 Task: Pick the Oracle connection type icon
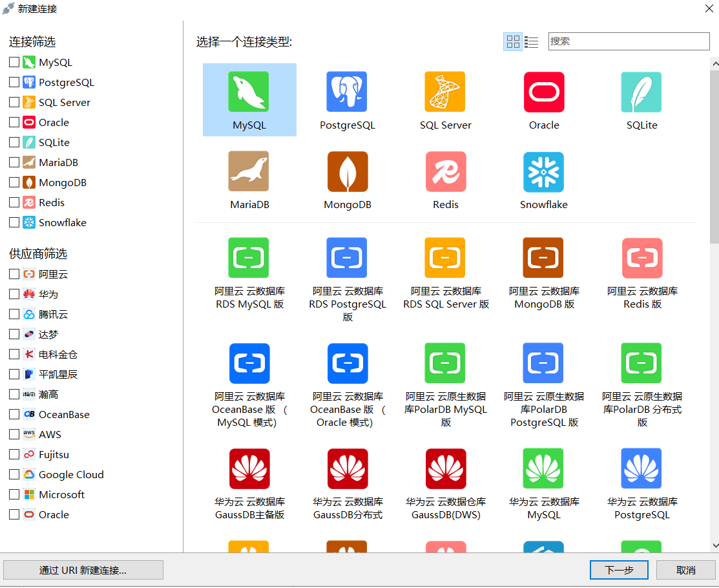(543, 92)
